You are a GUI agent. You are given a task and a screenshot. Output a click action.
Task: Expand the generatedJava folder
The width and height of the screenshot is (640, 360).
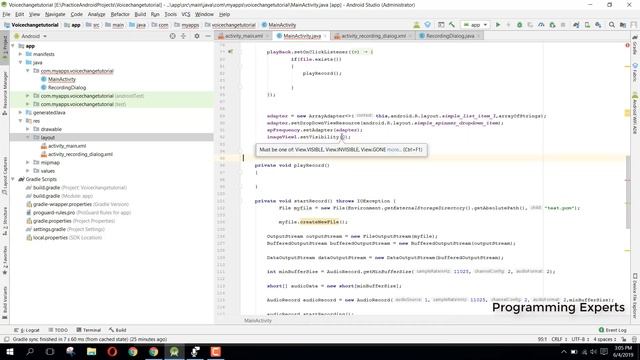[x=21, y=112]
